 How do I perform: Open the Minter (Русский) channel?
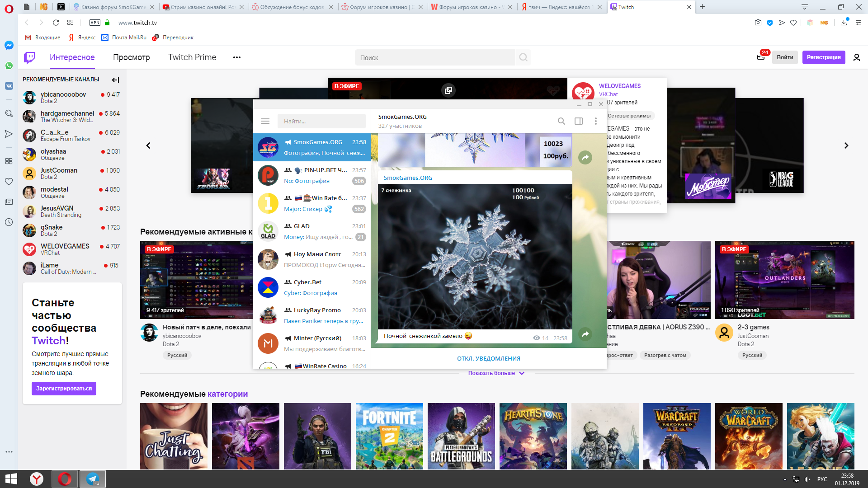tap(312, 343)
